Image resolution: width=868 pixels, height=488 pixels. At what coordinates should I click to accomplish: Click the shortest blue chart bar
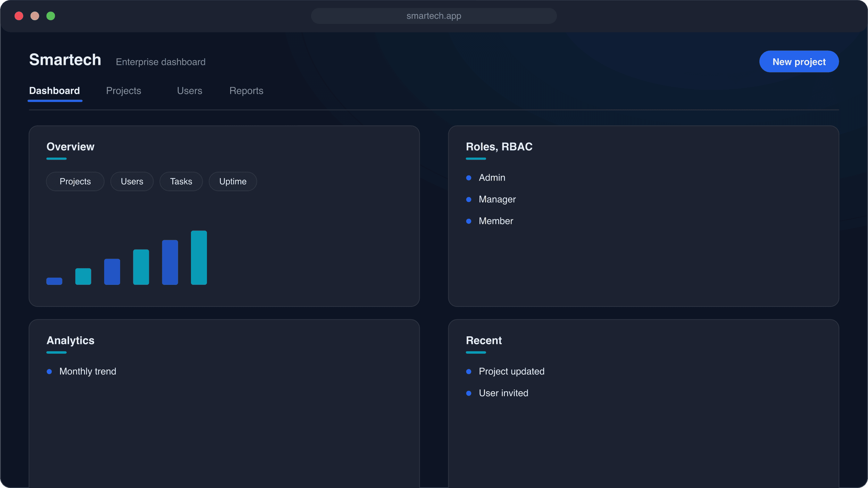tap(54, 281)
